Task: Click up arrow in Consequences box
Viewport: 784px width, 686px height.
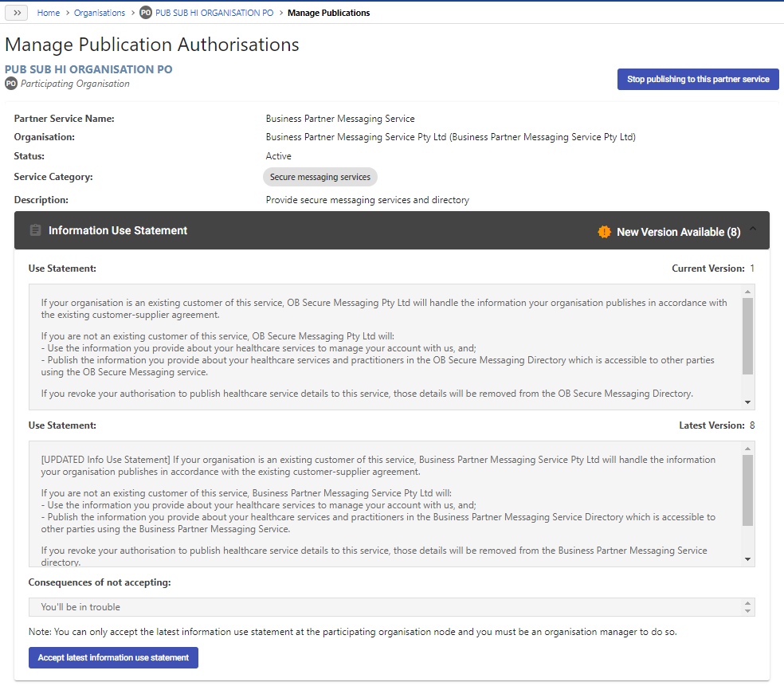Action: coord(747,603)
